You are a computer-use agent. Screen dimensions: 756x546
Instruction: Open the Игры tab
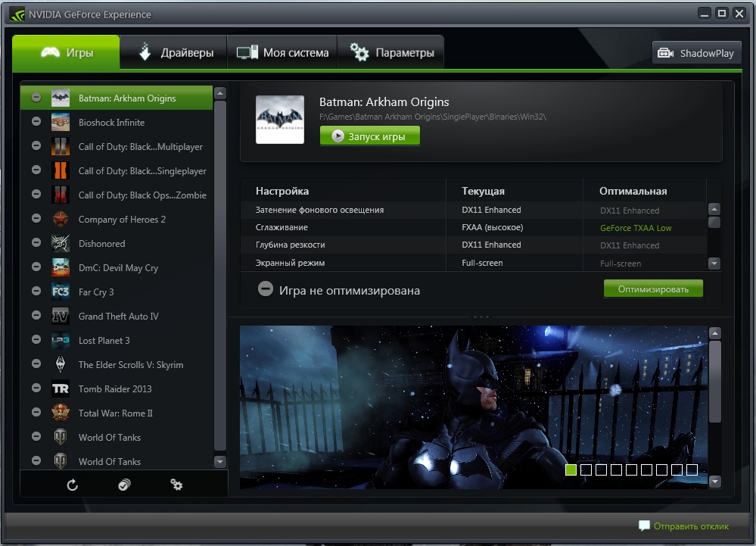(x=66, y=52)
